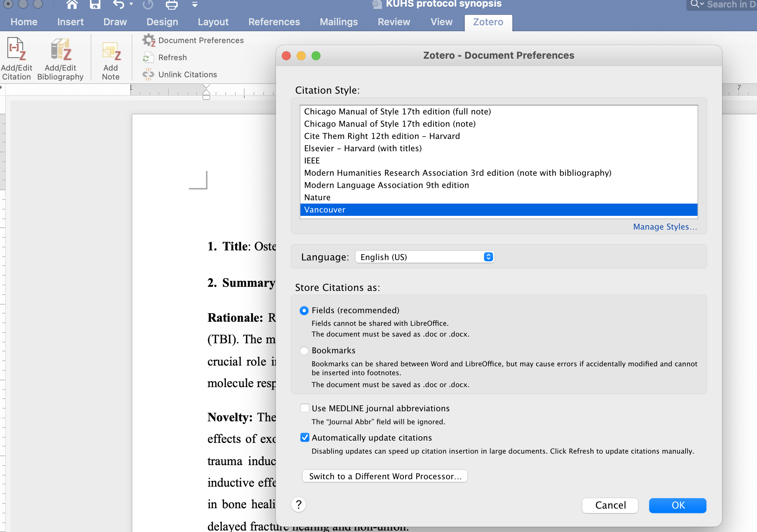Click the Home icon in title bar
This screenshot has height=532, width=757.
pos(72,4)
